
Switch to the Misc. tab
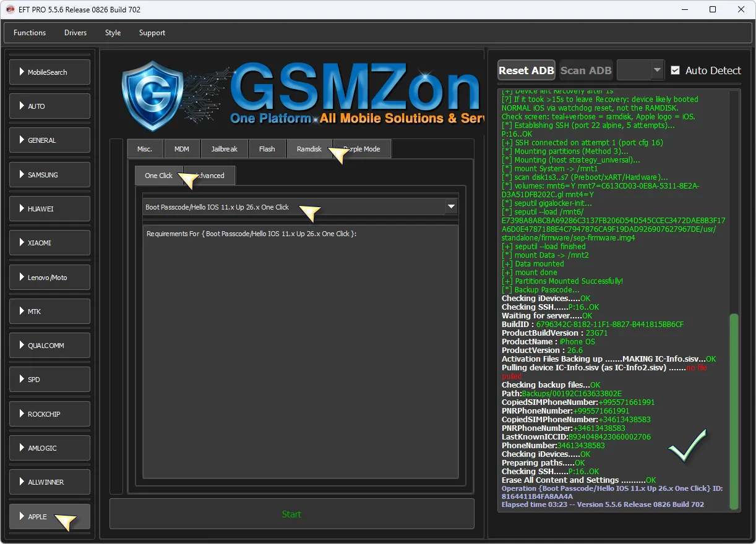click(145, 149)
